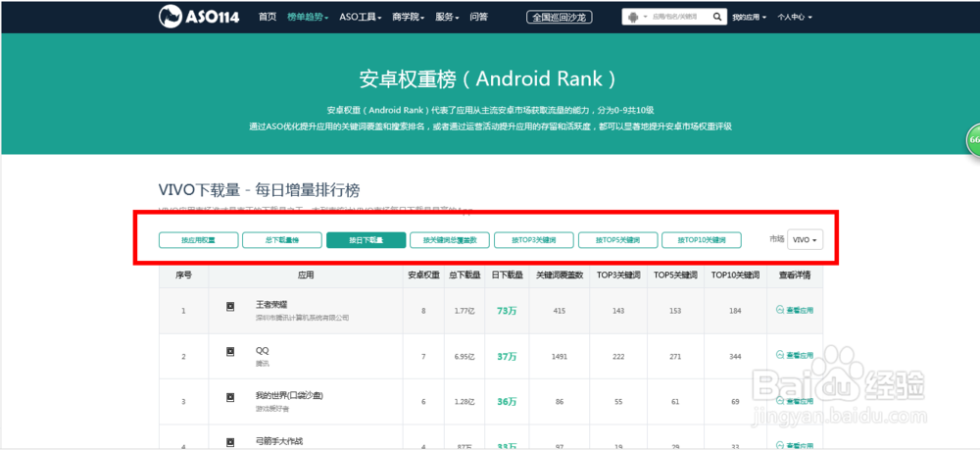This screenshot has width=980, height=450.
Task: Click the 1491 keyword coverage cell
Action: (x=560, y=356)
